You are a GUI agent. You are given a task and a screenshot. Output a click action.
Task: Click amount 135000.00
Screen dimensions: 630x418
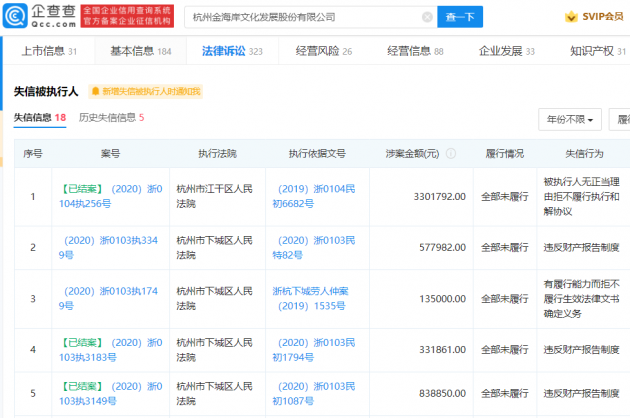point(442,299)
